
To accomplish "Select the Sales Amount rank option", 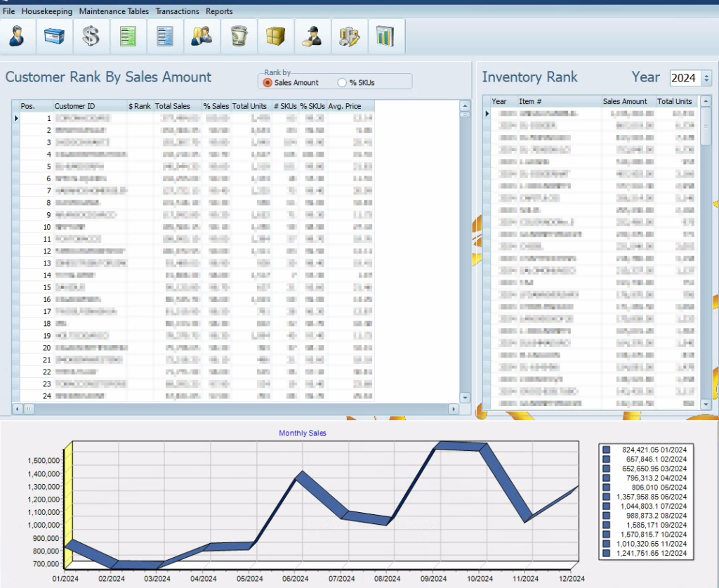I will pyautogui.click(x=268, y=83).
